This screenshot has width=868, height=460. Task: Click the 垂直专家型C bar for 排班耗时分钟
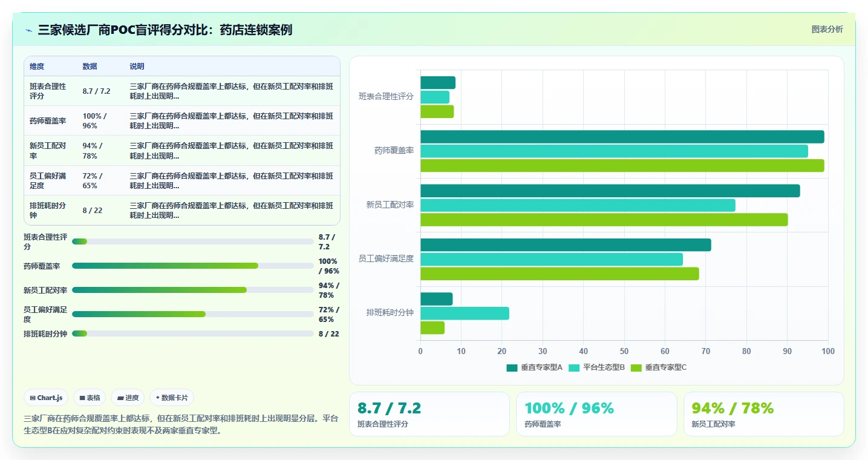432,327
